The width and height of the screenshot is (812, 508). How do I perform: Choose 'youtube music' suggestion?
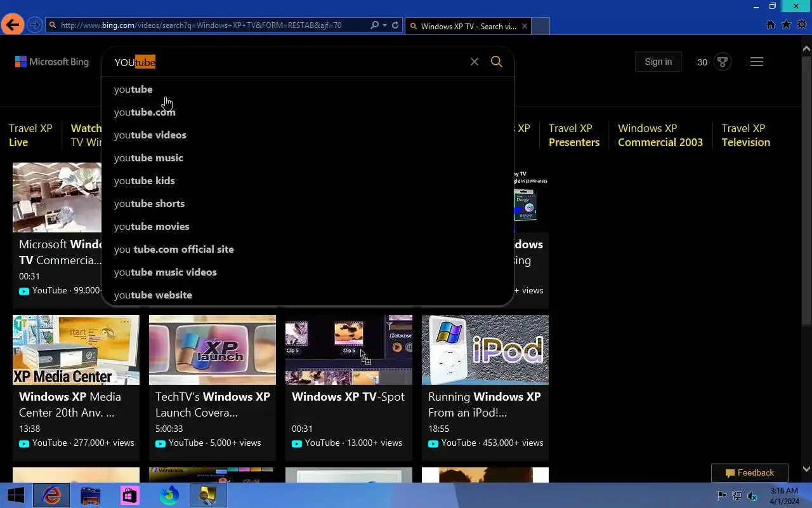(x=308, y=158)
